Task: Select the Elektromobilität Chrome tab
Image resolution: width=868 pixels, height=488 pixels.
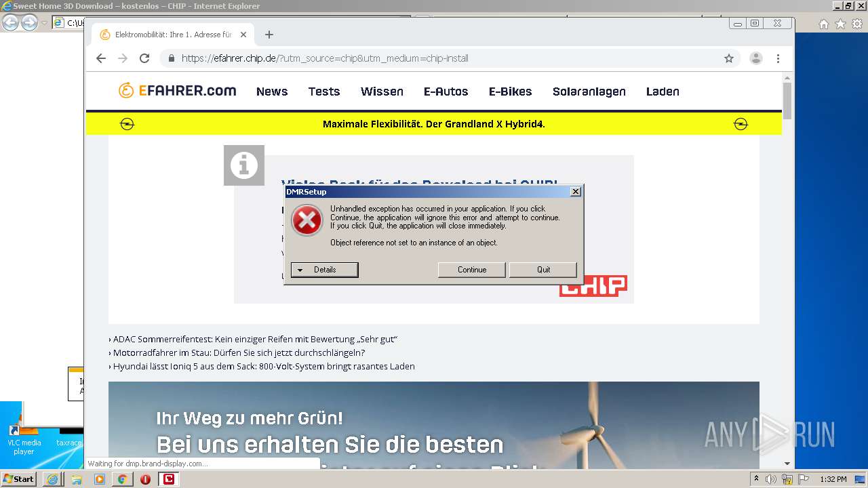Action: point(174,35)
